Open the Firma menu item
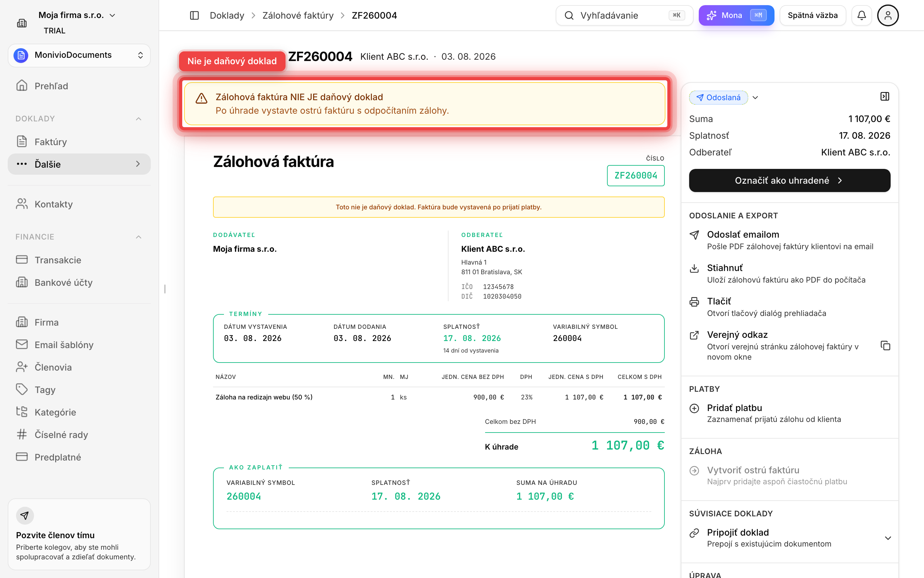 (80, 322)
